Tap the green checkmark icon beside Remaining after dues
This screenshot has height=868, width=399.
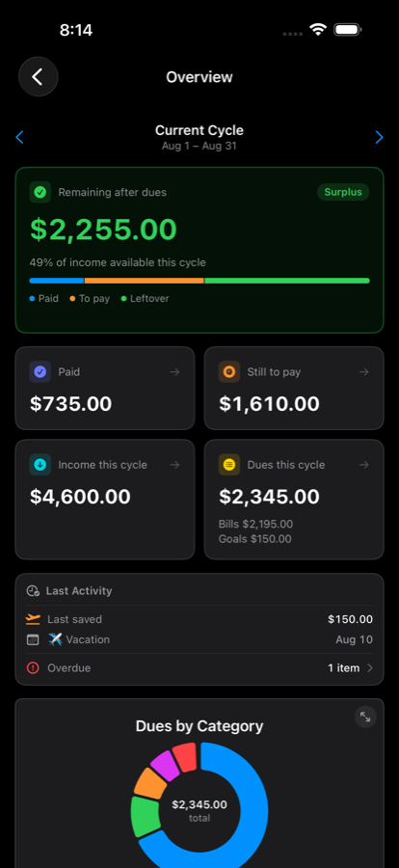click(40, 192)
